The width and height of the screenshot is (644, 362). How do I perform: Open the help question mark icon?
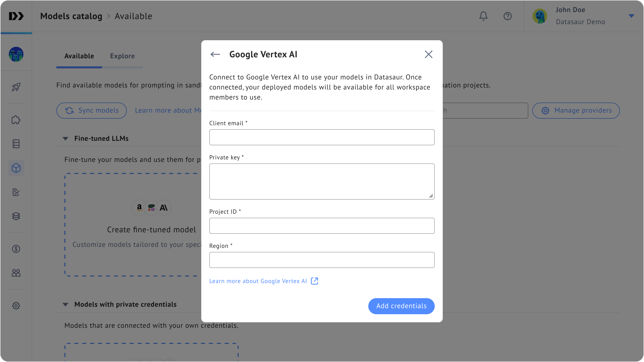(507, 16)
